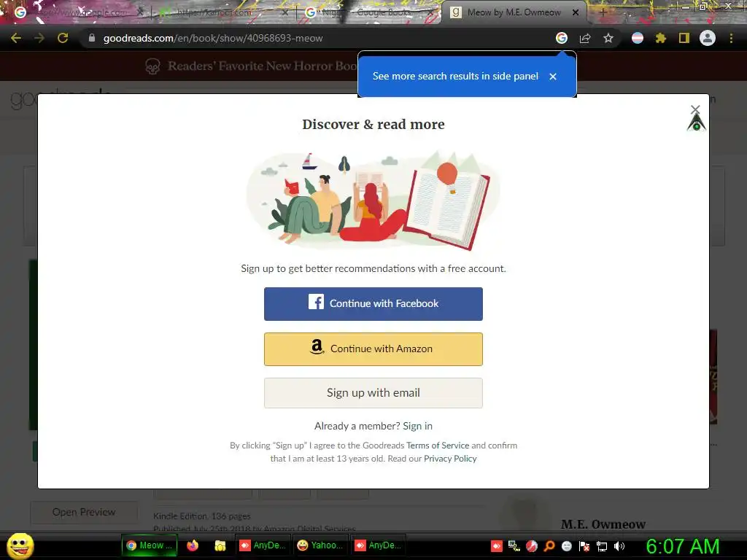Open a new browser tab
Screen dimensions: 747x560
coord(603,12)
